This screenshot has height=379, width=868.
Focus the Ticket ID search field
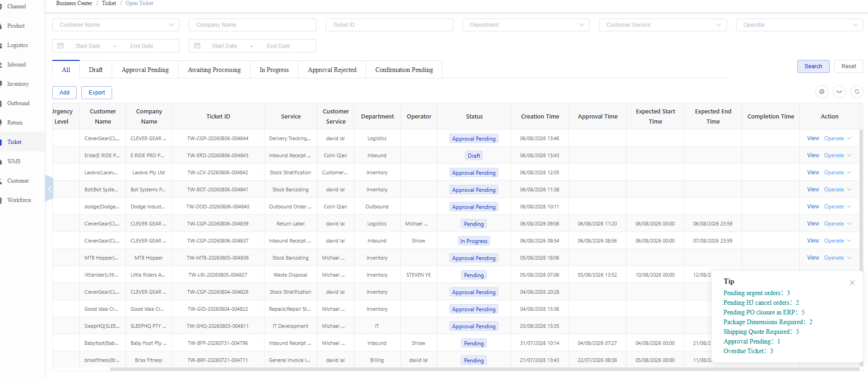(389, 25)
